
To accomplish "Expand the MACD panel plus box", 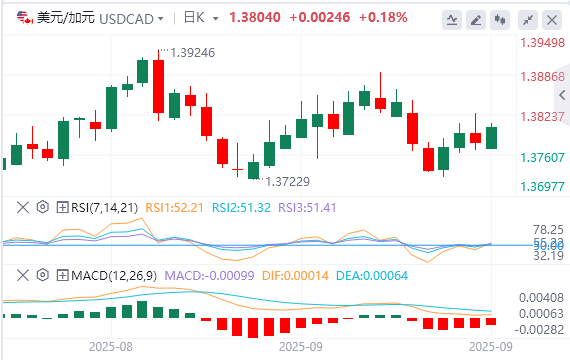I will pyautogui.click(x=63, y=276).
